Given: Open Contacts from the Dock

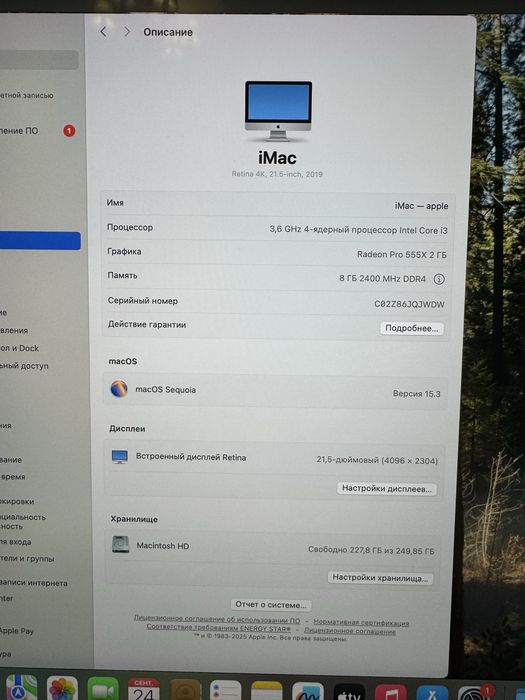Looking at the screenshot, I should (185, 690).
